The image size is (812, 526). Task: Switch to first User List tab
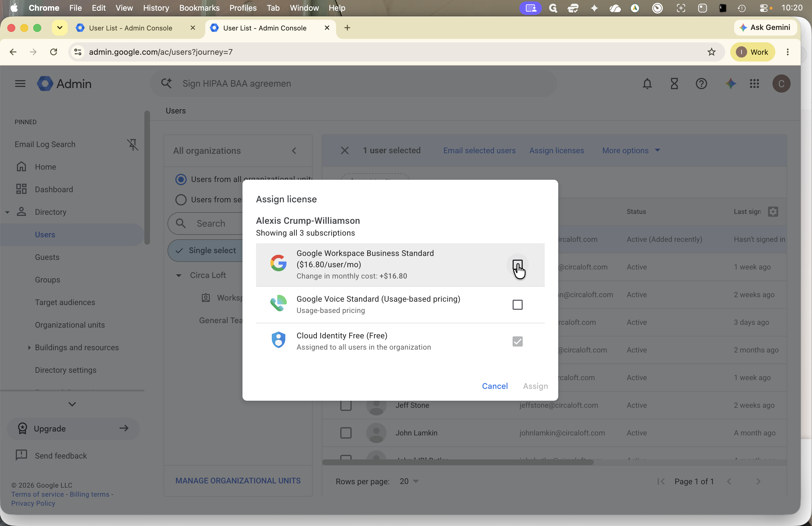(x=131, y=28)
